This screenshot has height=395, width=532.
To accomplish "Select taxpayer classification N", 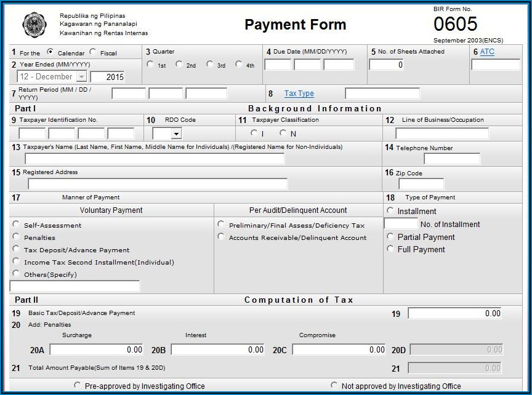I will pos(283,133).
